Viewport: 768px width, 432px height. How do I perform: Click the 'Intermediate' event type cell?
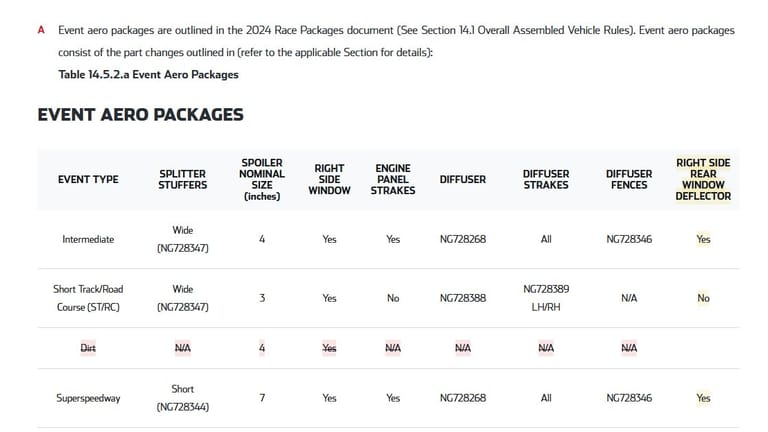(x=88, y=240)
